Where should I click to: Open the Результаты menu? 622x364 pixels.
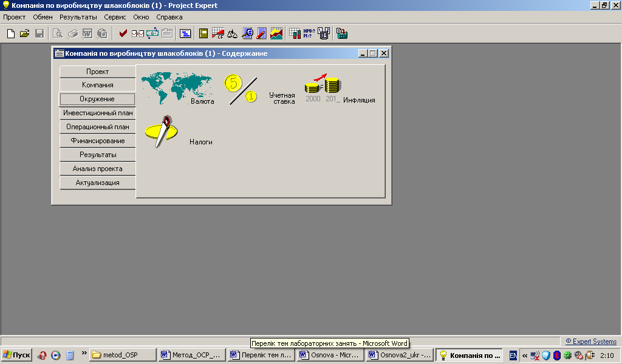pyautogui.click(x=78, y=17)
